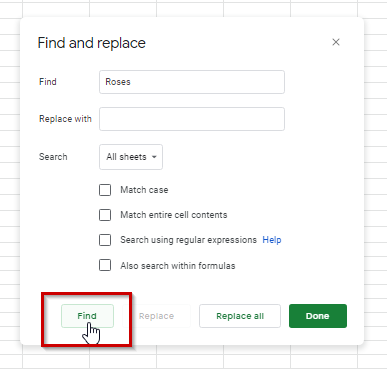The height and width of the screenshot is (369, 387).
Task: Click the green Done button
Action: click(x=318, y=316)
